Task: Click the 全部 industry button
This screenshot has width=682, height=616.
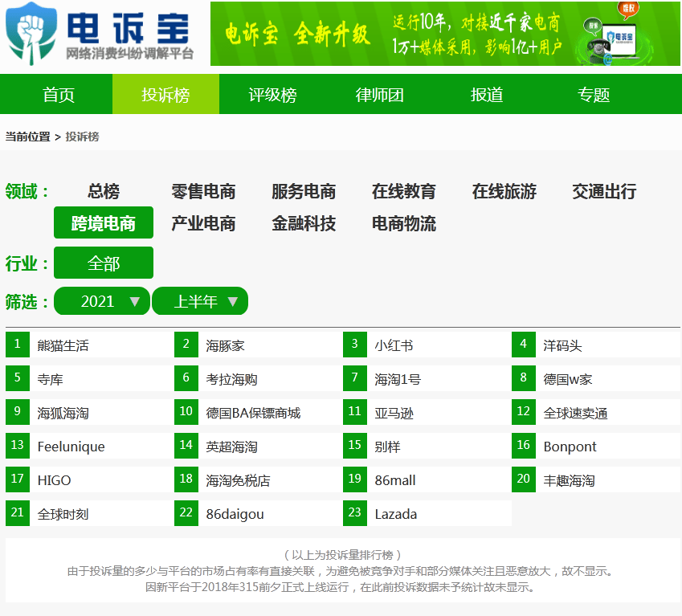Action: (104, 263)
